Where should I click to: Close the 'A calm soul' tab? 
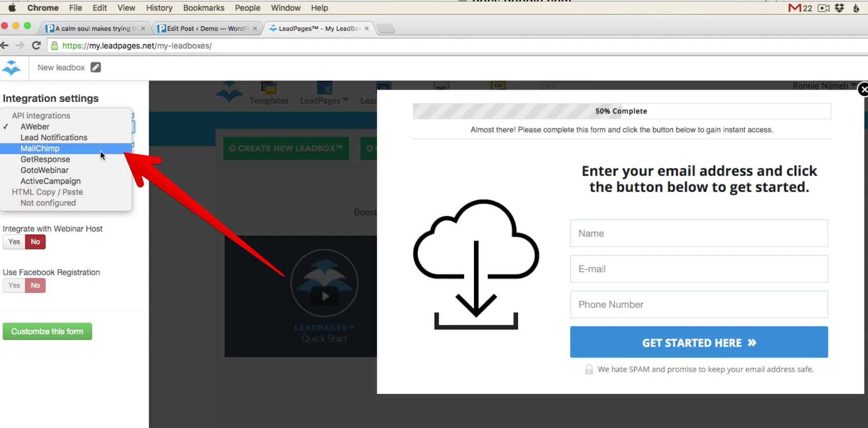click(143, 29)
